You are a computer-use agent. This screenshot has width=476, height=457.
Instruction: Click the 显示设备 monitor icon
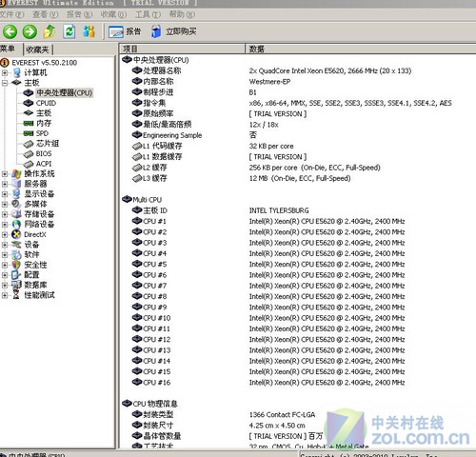pyautogui.click(x=16, y=194)
